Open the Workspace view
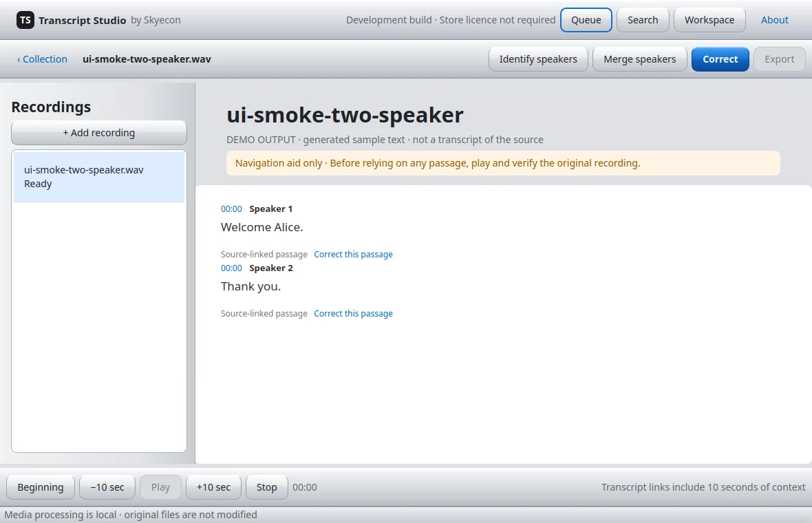The image size is (812, 523). click(x=709, y=20)
